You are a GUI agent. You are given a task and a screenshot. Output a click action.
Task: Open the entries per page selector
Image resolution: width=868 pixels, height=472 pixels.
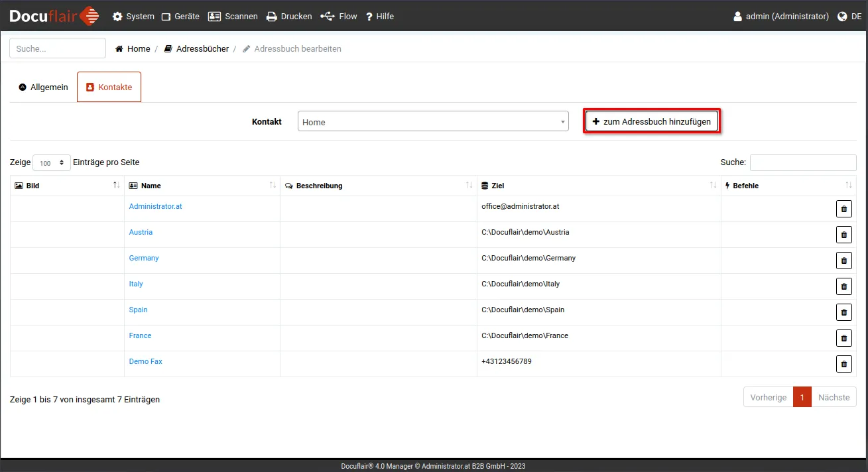[52, 163]
